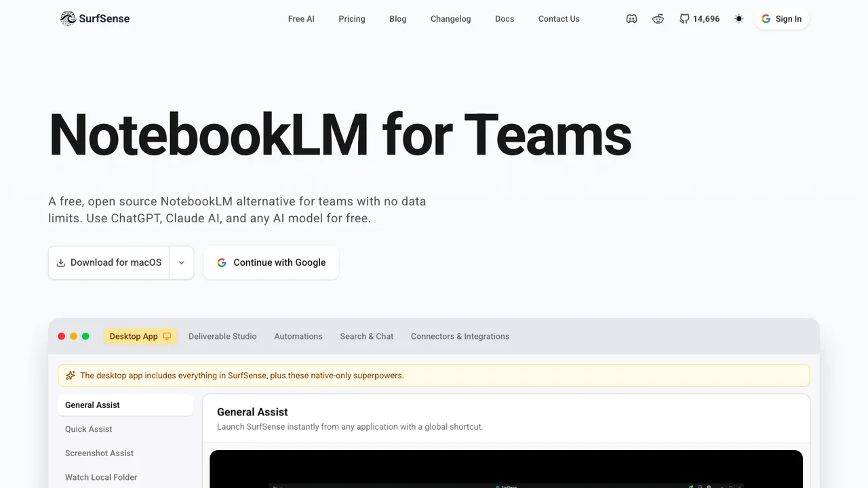The height and width of the screenshot is (488, 868).
Task: View the Changelog page
Action: click(x=450, y=19)
